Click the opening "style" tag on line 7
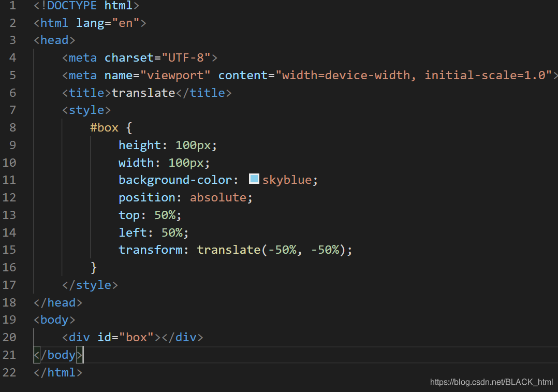Viewport: 558px width, 392px height. point(86,110)
